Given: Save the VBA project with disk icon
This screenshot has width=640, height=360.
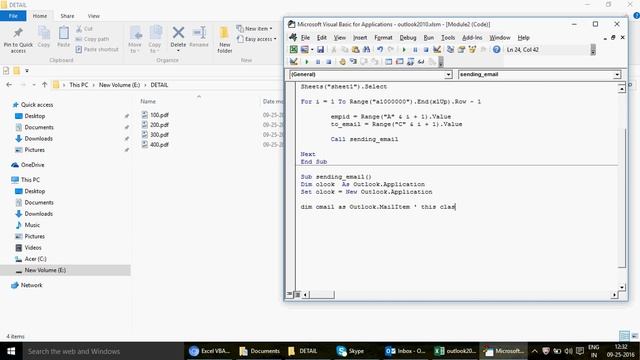Looking at the screenshot, I should (320, 49).
